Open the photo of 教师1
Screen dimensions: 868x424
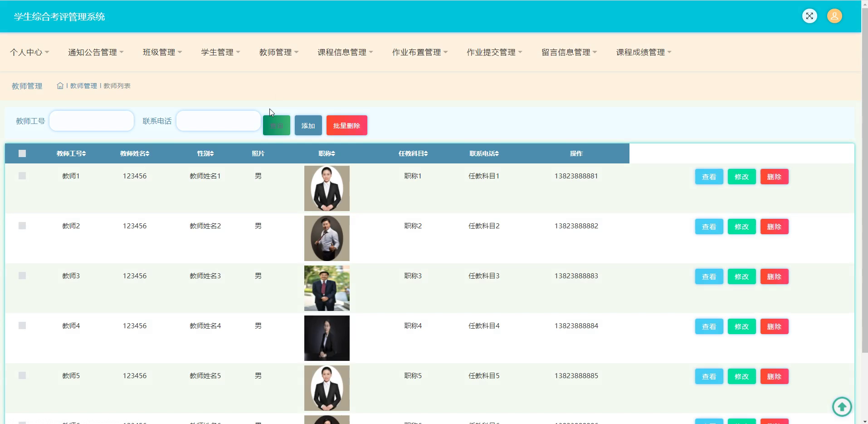327,188
